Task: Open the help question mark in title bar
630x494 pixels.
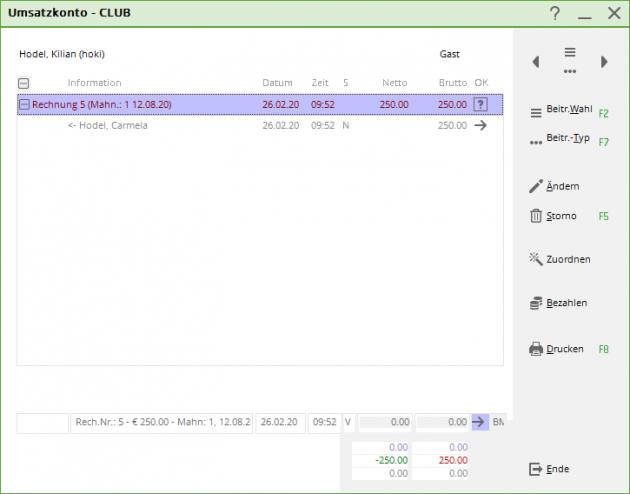Action: pyautogui.click(x=555, y=13)
